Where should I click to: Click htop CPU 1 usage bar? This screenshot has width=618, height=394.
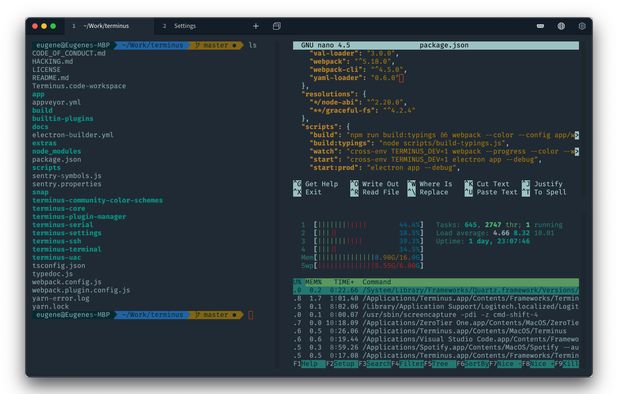click(362, 225)
